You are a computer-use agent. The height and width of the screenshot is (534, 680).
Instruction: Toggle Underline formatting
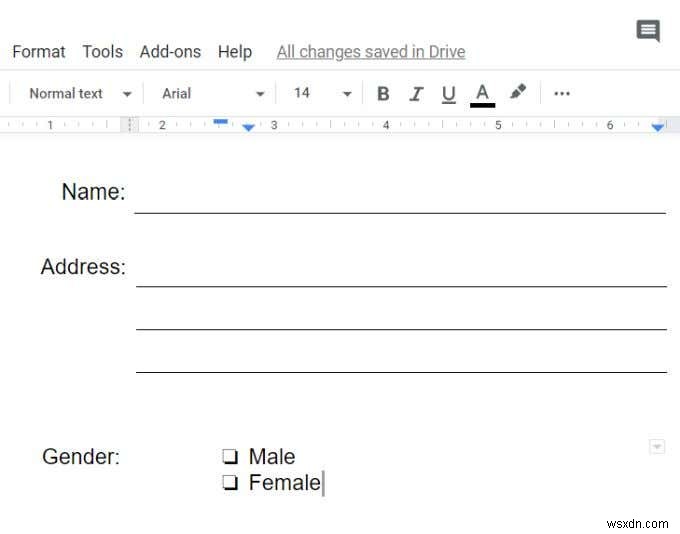click(x=449, y=94)
